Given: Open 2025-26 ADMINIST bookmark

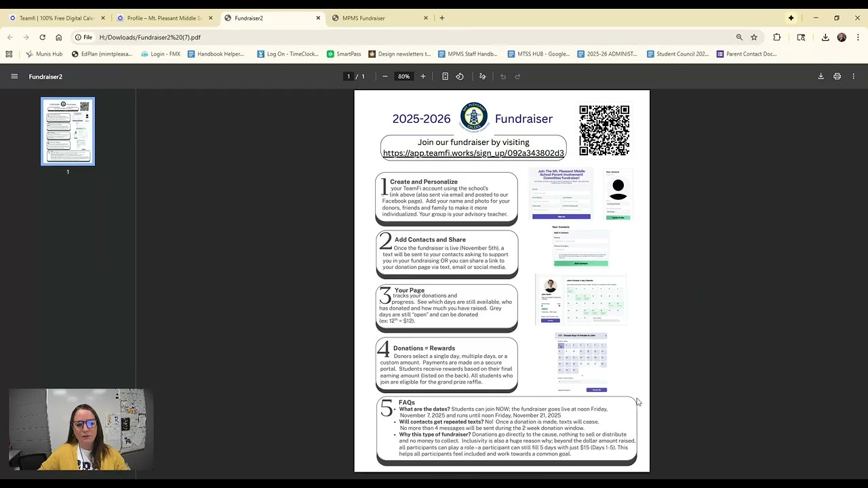Looking at the screenshot, I should (608, 54).
